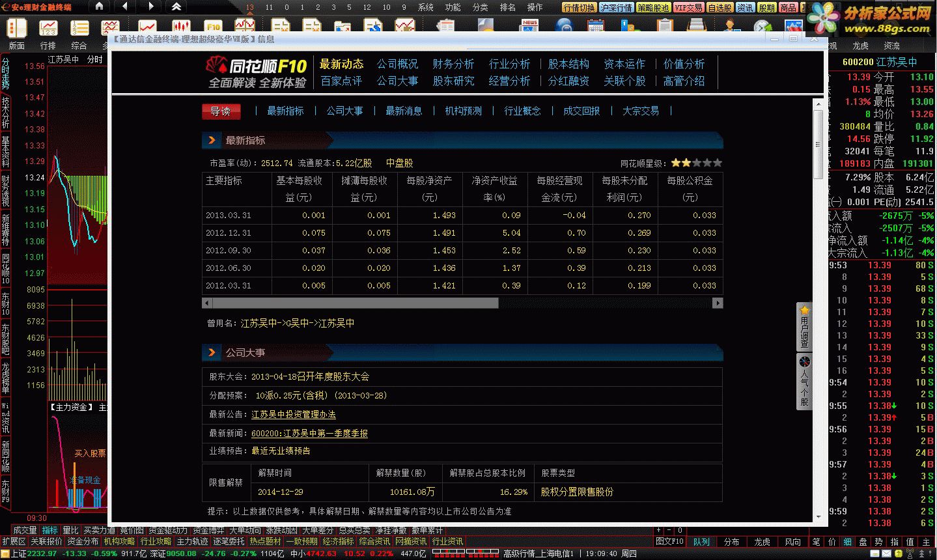The width and height of the screenshot is (937, 560).
Task: Click the double up-chevron icon in title bar
Action: tap(176, 7)
